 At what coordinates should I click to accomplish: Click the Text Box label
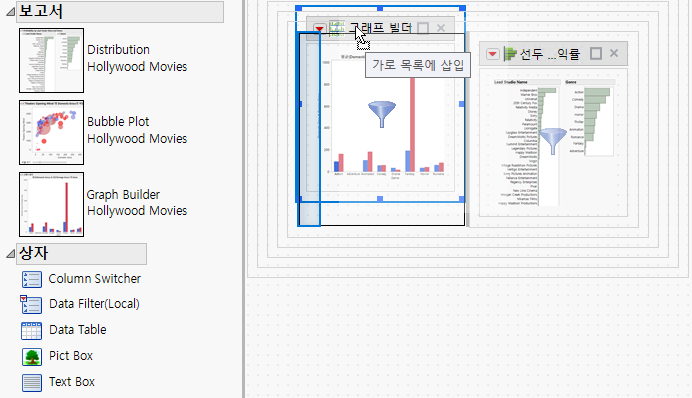[72, 382]
